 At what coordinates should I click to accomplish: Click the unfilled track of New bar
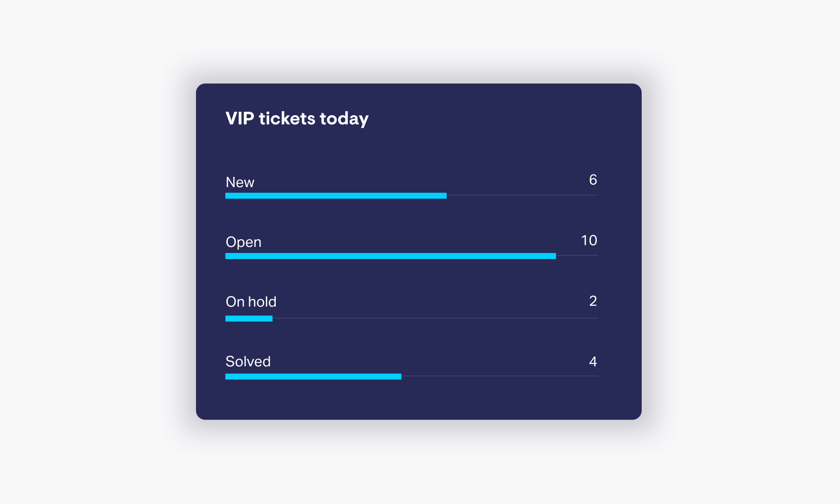522,195
